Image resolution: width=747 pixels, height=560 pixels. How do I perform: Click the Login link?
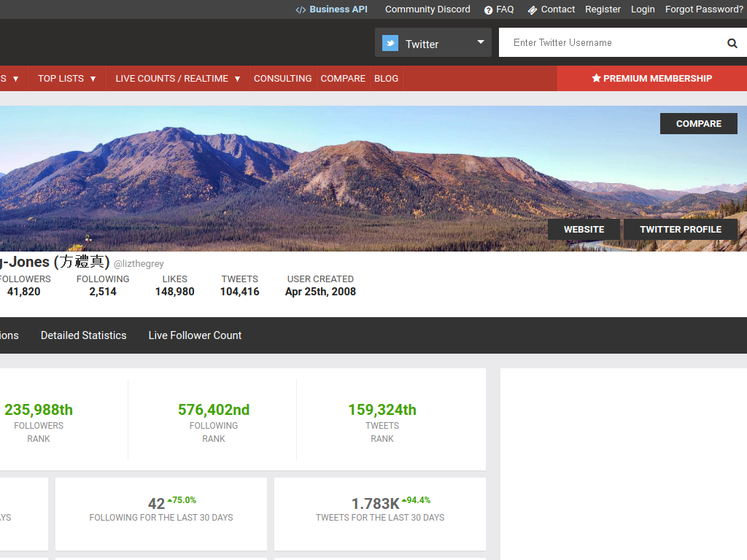pos(643,9)
